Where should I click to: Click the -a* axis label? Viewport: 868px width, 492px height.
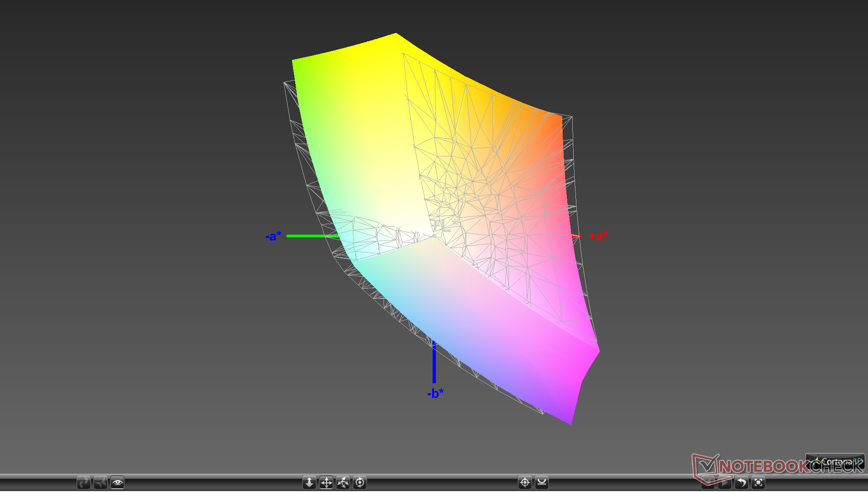[x=273, y=236]
